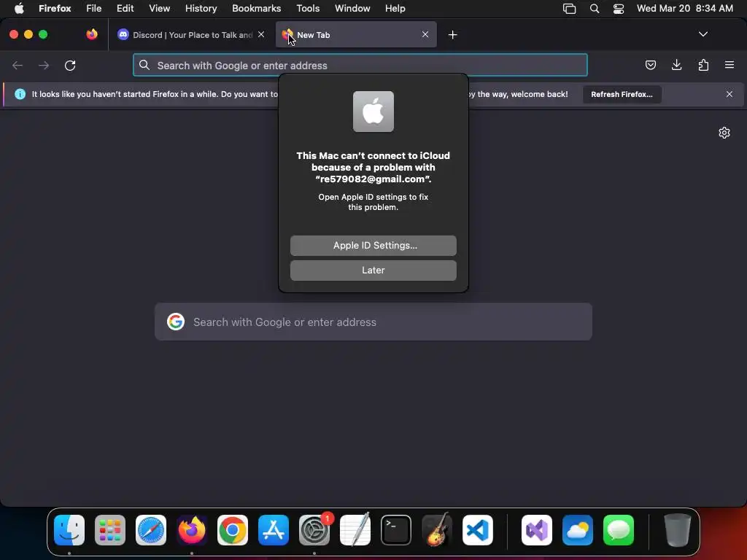Open GarageBand from the Dock

437,529
